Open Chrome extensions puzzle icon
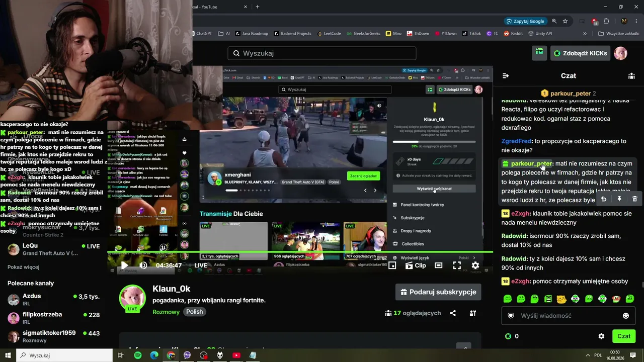 tap(606, 21)
